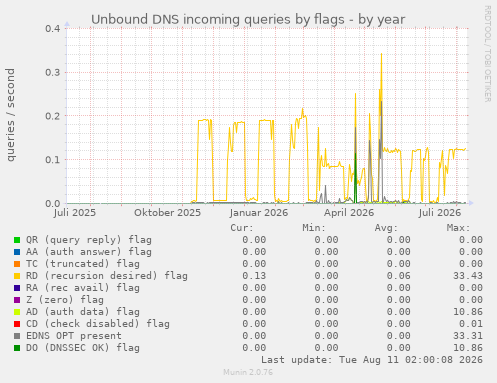Click RD flag max value 33.43
This screenshot has width=497, height=383.
coord(468,276)
